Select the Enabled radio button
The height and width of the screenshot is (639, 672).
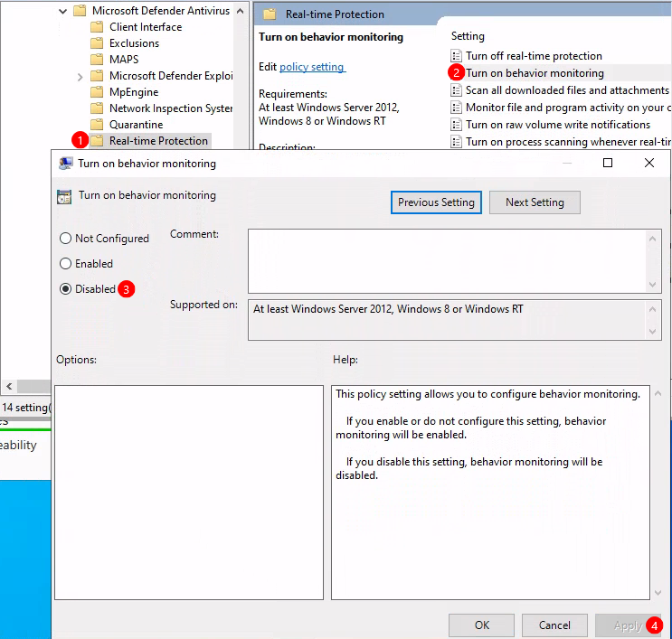tap(65, 263)
